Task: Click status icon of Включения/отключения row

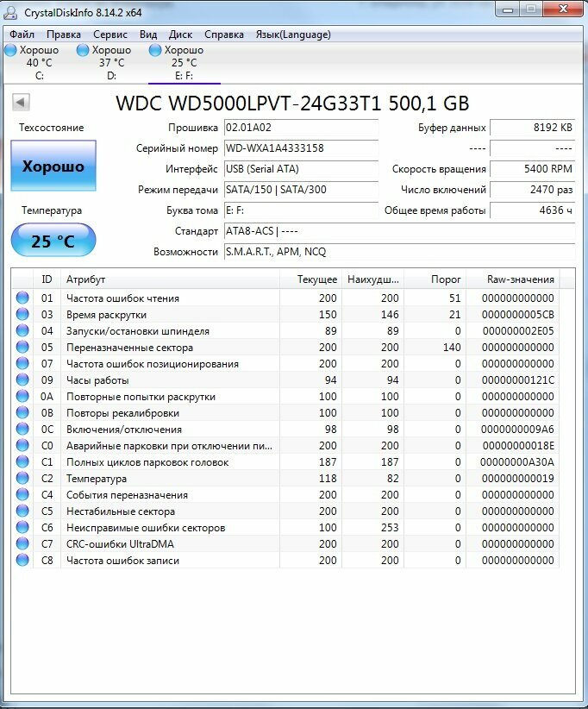Action: (x=22, y=429)
